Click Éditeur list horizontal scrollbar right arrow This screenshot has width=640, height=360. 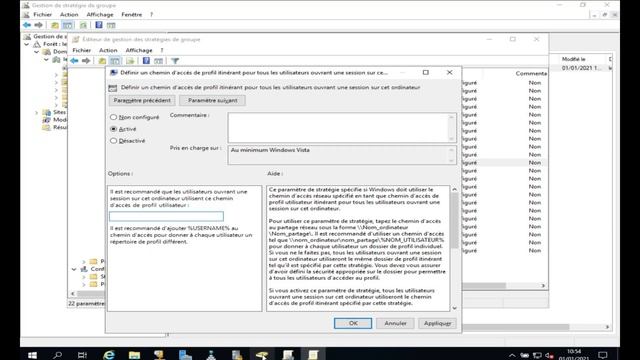coord(543,286)
